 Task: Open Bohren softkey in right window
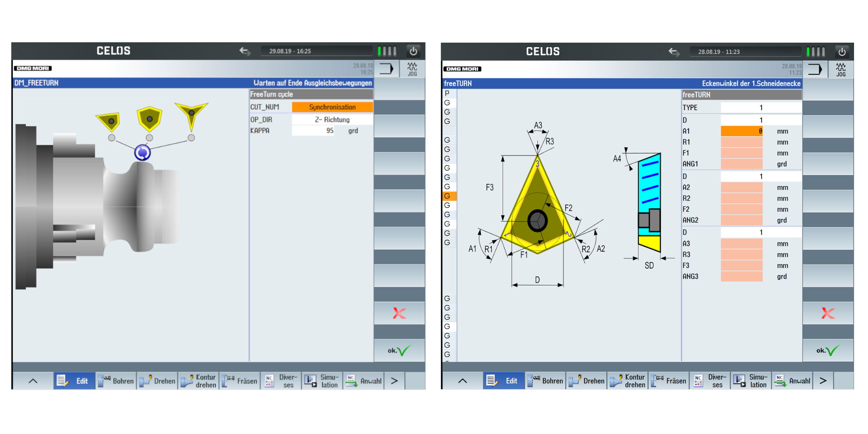coord(545,381)
